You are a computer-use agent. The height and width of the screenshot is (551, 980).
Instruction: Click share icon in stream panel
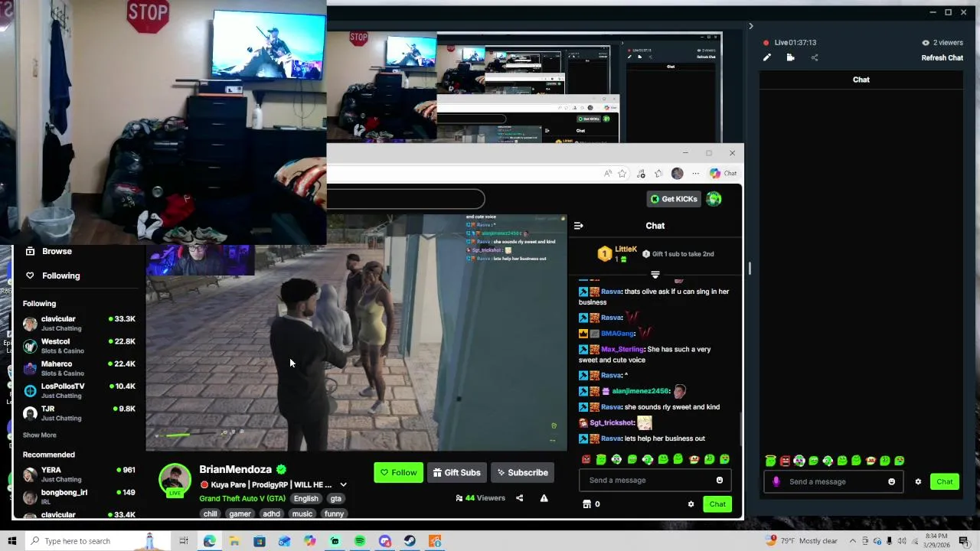point(814,57)
